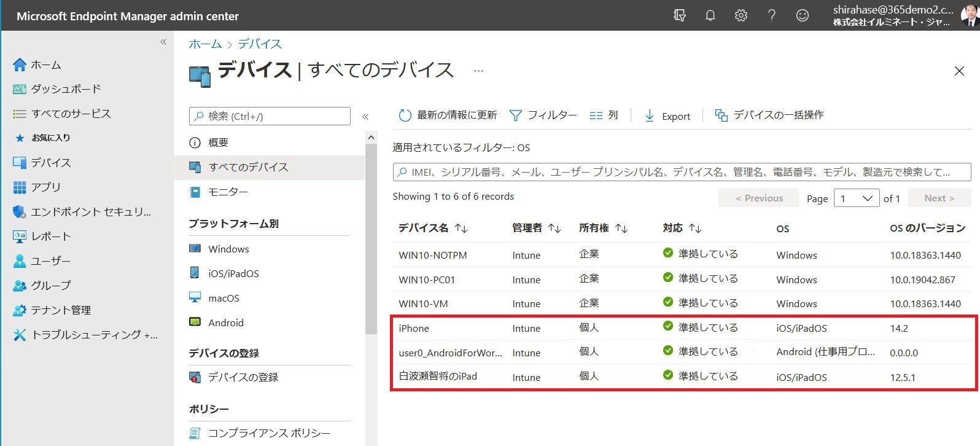Collapse the main left navigation
Image resolution: width=980 pixels, height=446 pixels.
(163, 42)
